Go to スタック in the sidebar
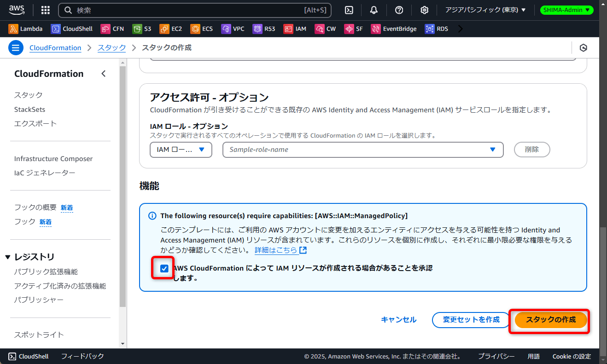Screen dimensions: 607x364 [x=29, y=95]
